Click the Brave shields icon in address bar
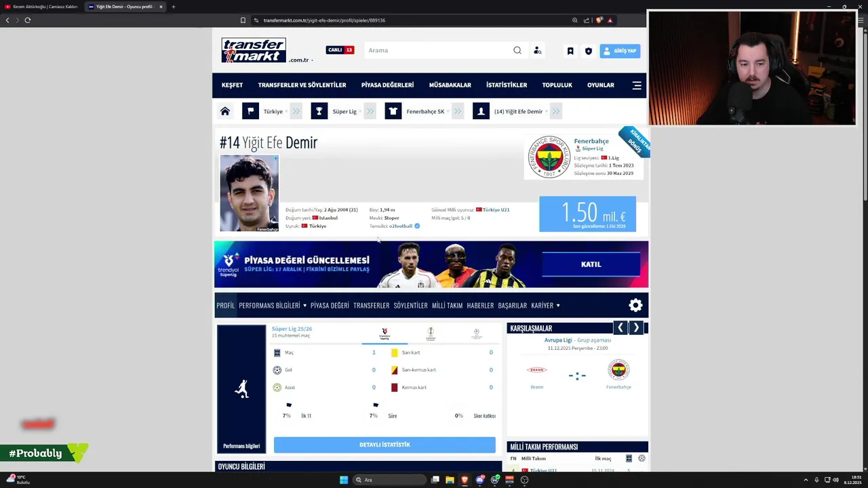 [599, 20]
